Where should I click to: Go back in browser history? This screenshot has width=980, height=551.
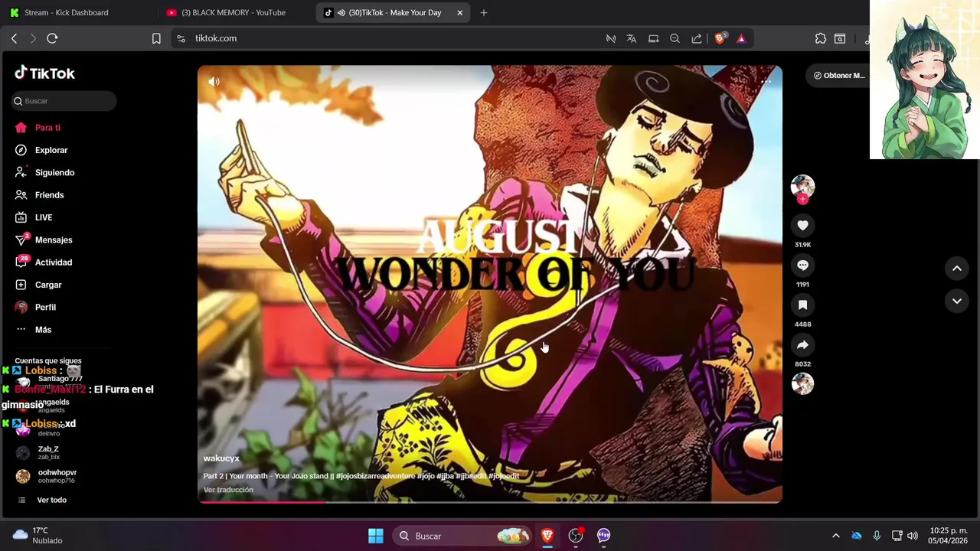(x=14, y=38)
